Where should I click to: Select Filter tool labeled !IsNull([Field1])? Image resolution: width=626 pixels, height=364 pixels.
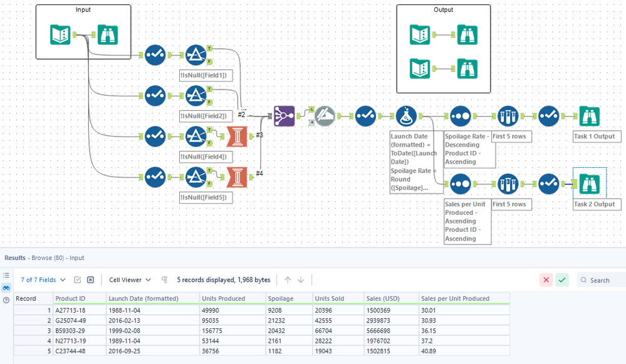coord(196,55)
